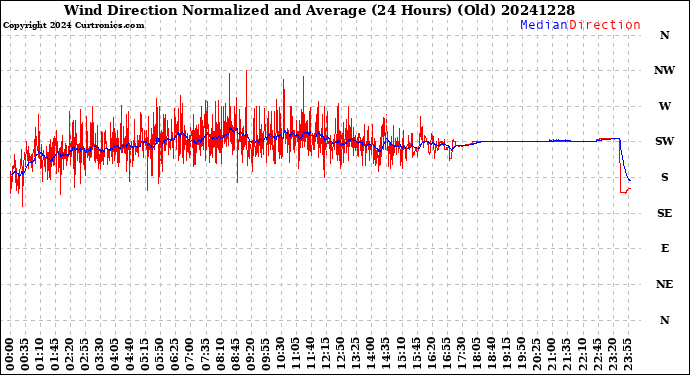690x375 pixels.
Task: Click the 01:10 time label
Action: (40, 354)
